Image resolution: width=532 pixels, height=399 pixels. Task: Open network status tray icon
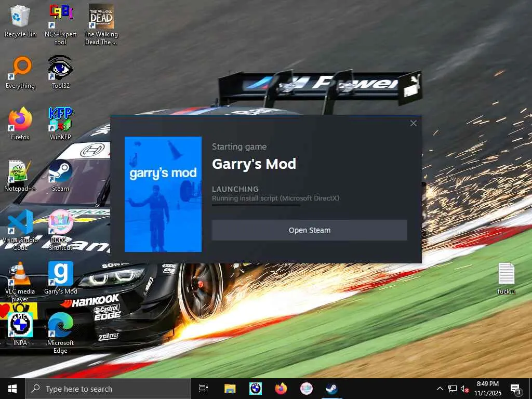click(x=453, y=389)
